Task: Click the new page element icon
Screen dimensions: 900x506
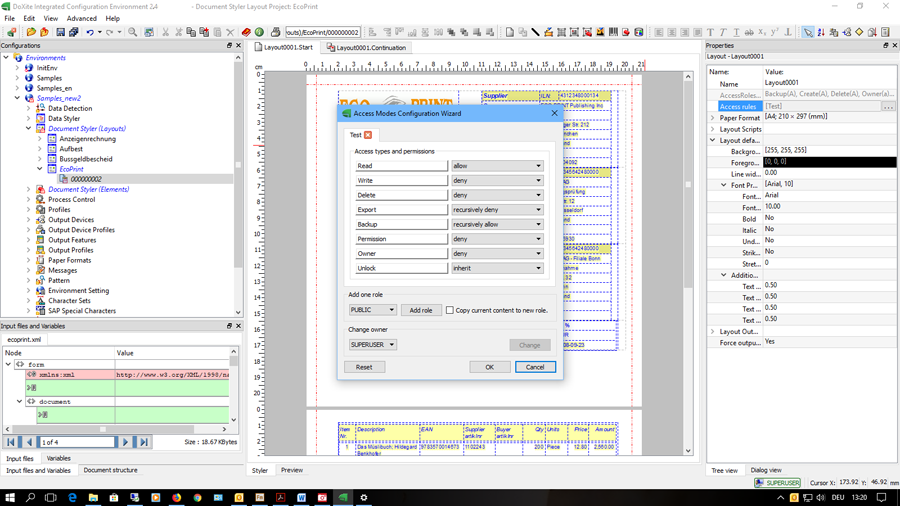Action: pos(510,32)
